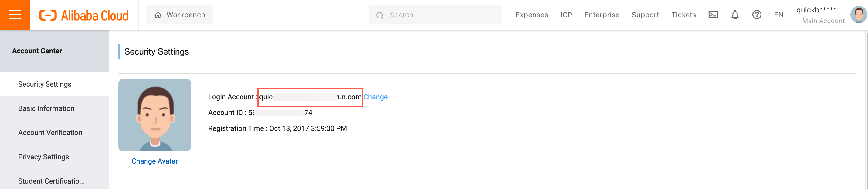Open the help question mark icon
The image size is (868, 189).
[757, 15]
